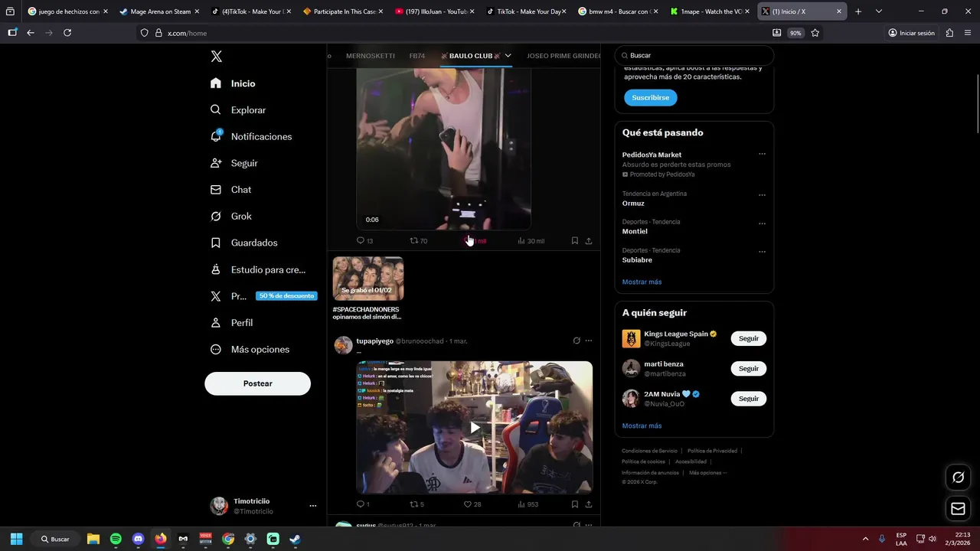Switch to FB74 list tab

(417, 56)
